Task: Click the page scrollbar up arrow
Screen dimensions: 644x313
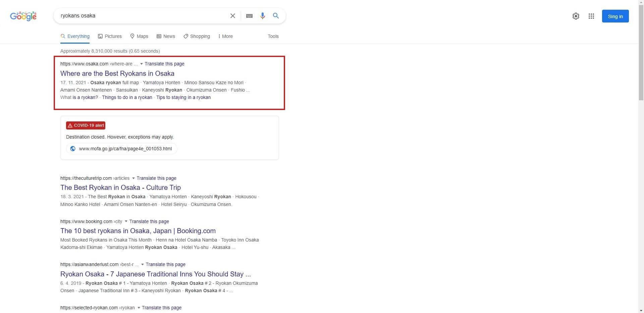Action: 641,3
